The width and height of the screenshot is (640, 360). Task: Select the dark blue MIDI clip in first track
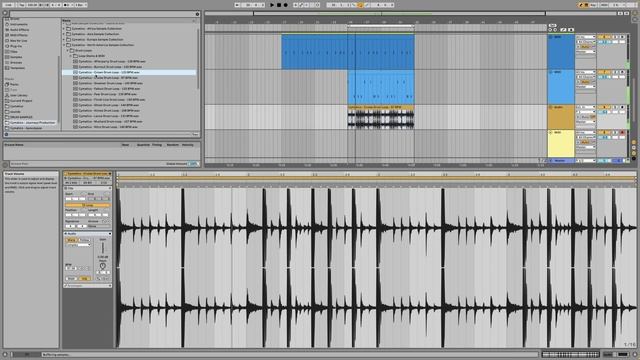348,52
